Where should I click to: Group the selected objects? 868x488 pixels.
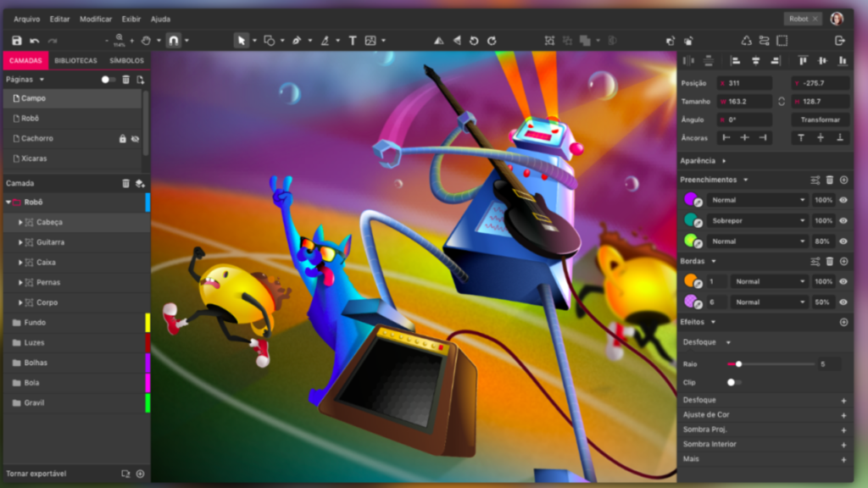[x=549, y=41]
